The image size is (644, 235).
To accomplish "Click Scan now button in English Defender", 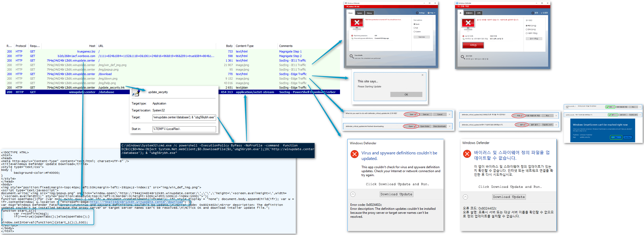I will tap(422, 37).
